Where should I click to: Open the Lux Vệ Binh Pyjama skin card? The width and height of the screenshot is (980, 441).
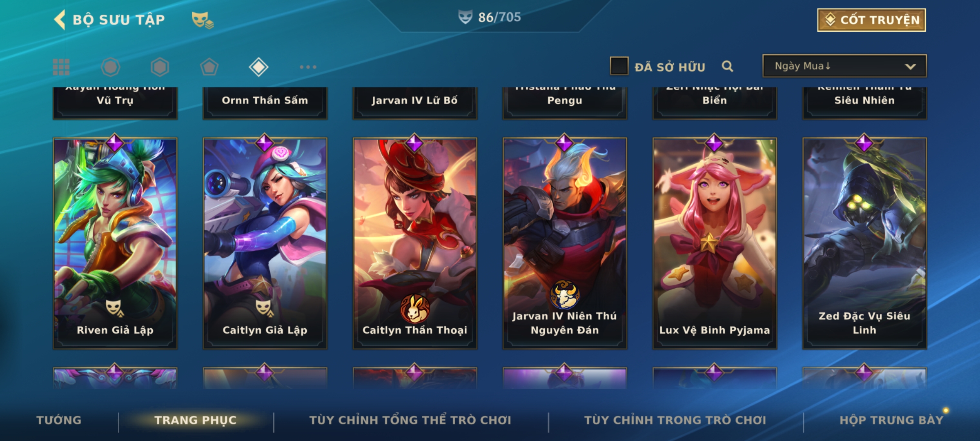[x=715, y=243]
